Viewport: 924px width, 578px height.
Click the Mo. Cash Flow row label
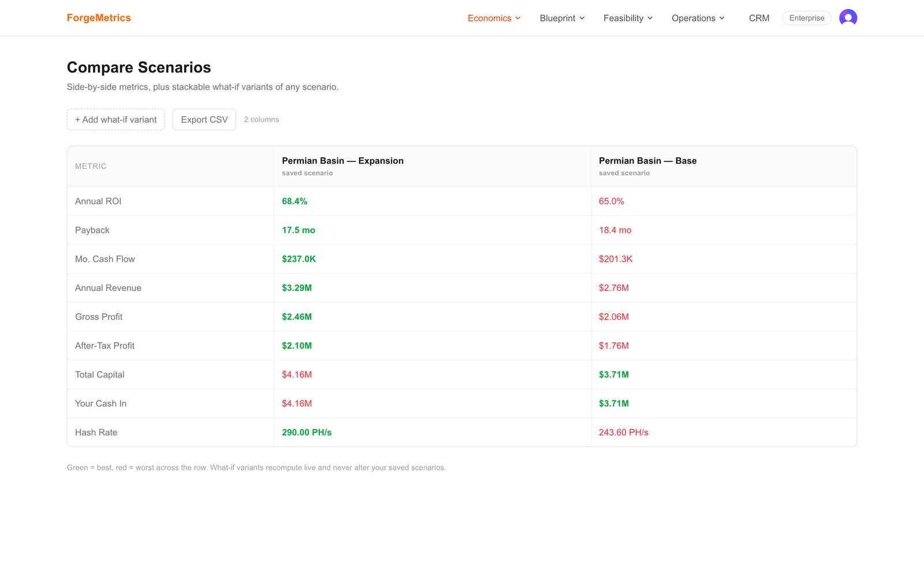pos(105,259)
